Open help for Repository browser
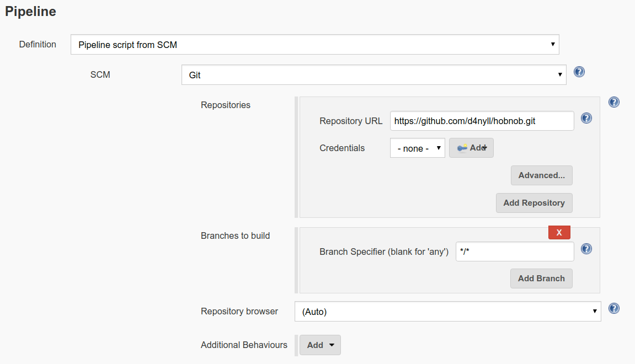Image resolution: width=635 pixels, height=364 pixels. click(613, 308)
